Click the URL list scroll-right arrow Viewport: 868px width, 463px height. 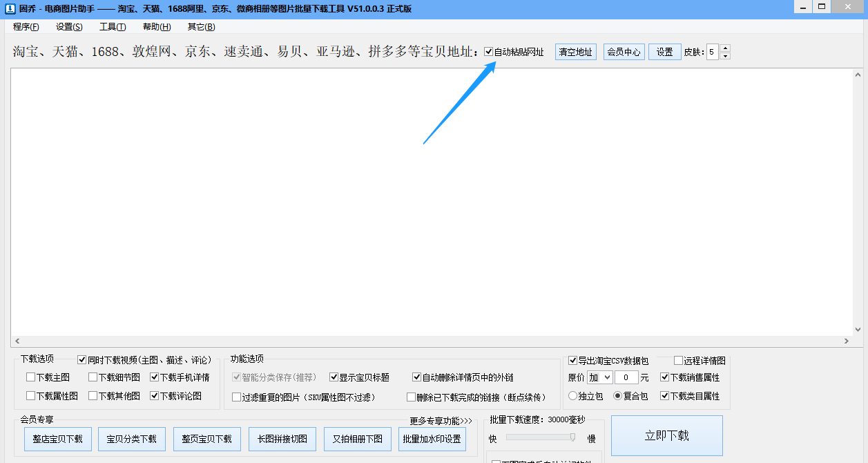click(847, 341)
